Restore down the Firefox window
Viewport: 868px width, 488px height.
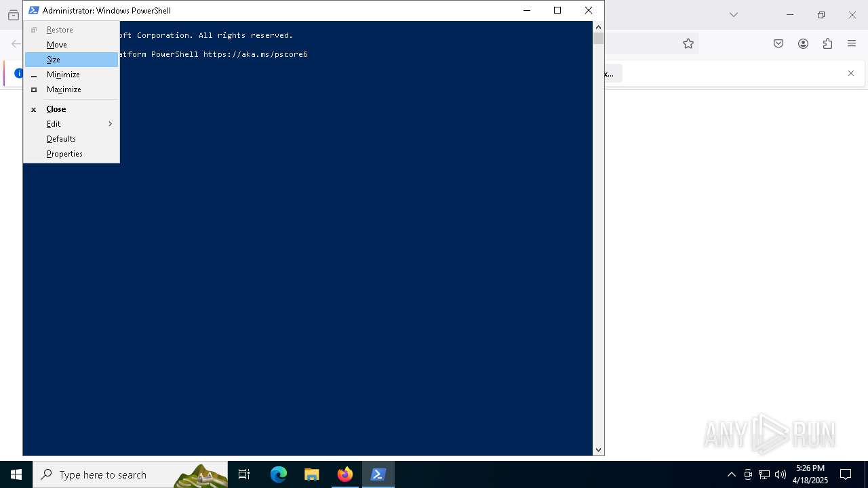[821, 14]
